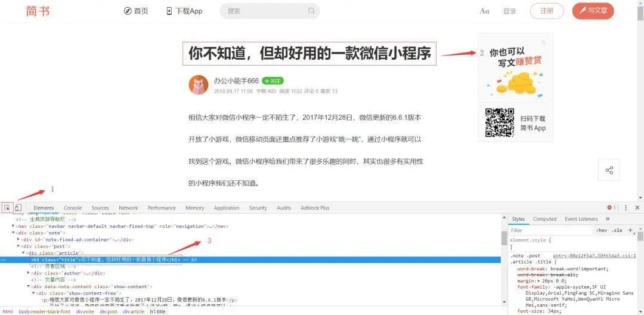
Task: Follow the author with 关注 button
Action: coord(273,81)
